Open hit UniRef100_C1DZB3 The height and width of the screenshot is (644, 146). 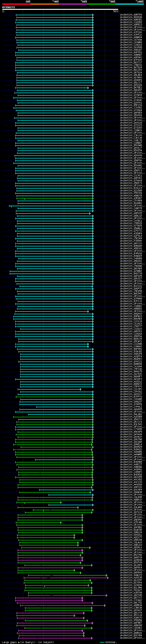point(131,22)
